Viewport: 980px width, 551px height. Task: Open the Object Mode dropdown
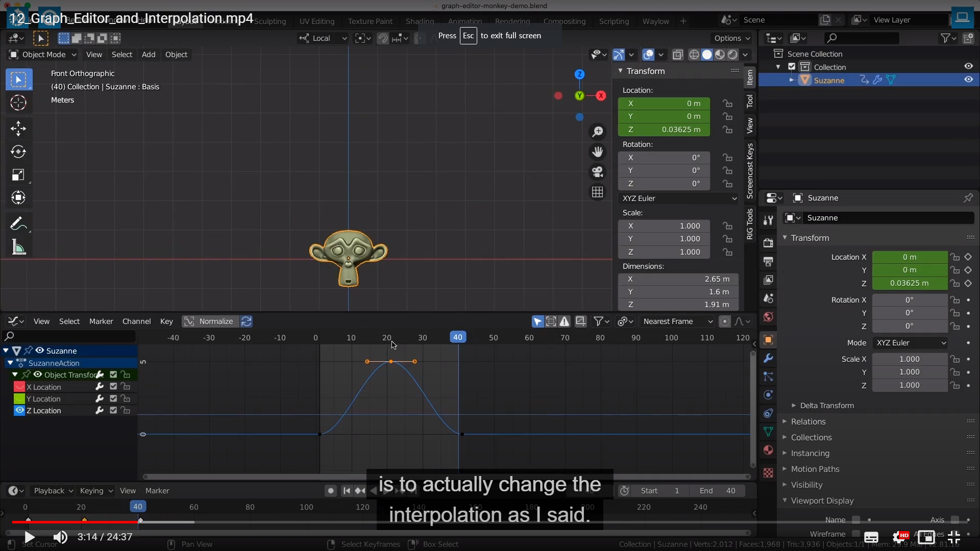click(43, 55)
